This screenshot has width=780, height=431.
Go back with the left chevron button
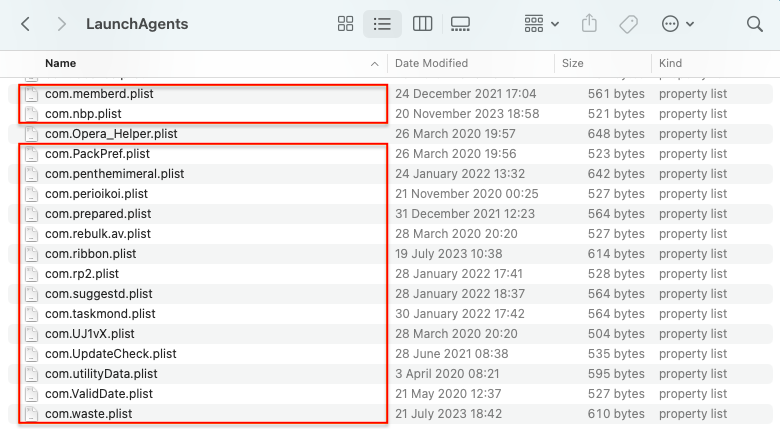tap(25, 24)
